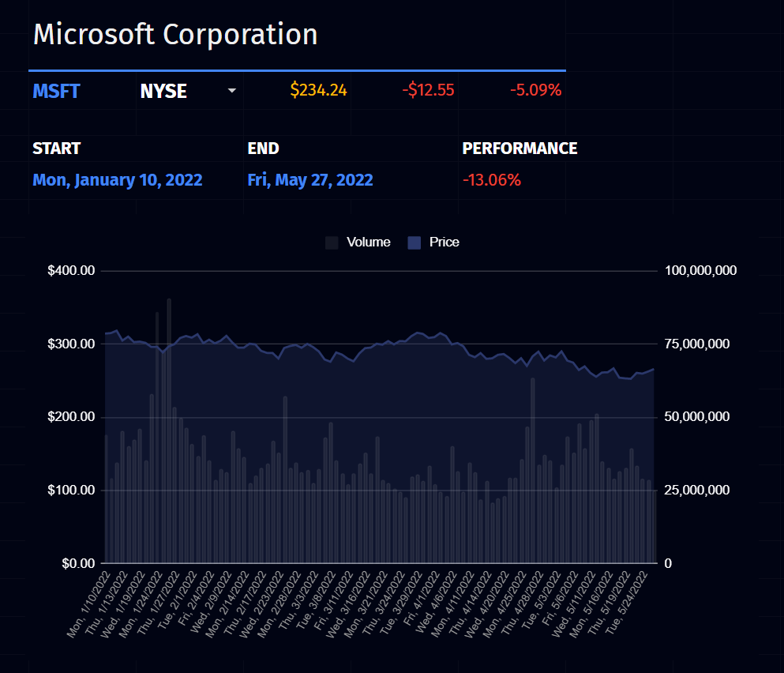Click the current price $234.24
Screen dimensions: 784x673
coord(319,89)
